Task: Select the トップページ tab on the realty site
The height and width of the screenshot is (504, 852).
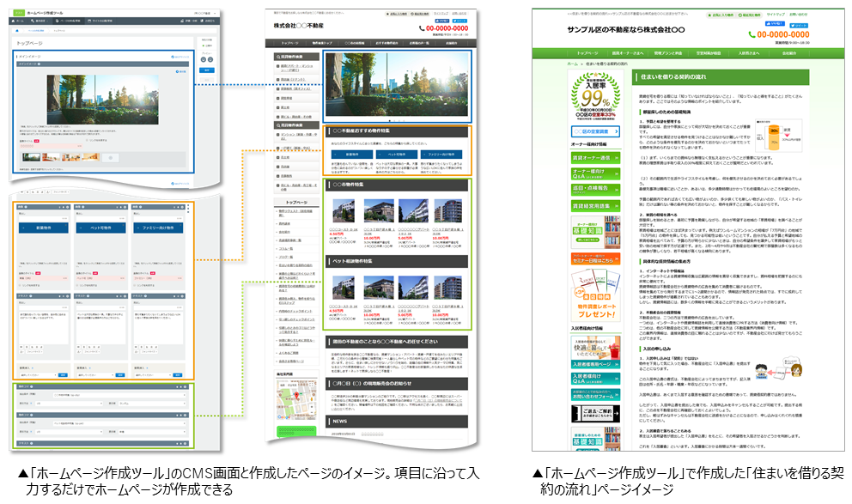Action: (289, 43)
